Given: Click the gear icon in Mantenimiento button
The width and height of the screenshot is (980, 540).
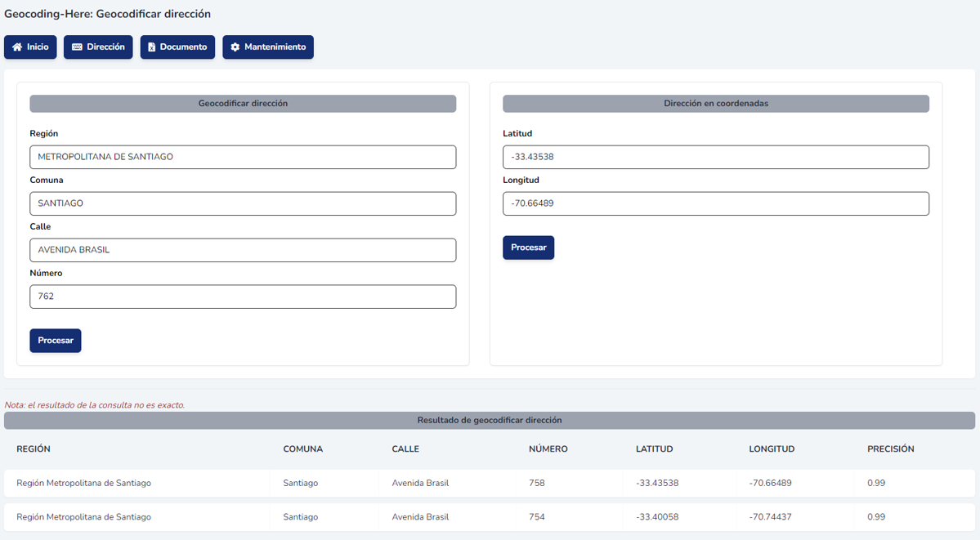Looking at the screenshot, I should click(235, 47).
